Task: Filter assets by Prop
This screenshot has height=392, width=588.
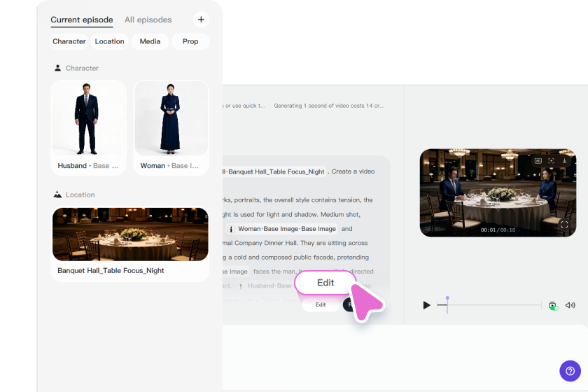Action: click(190, 41)
